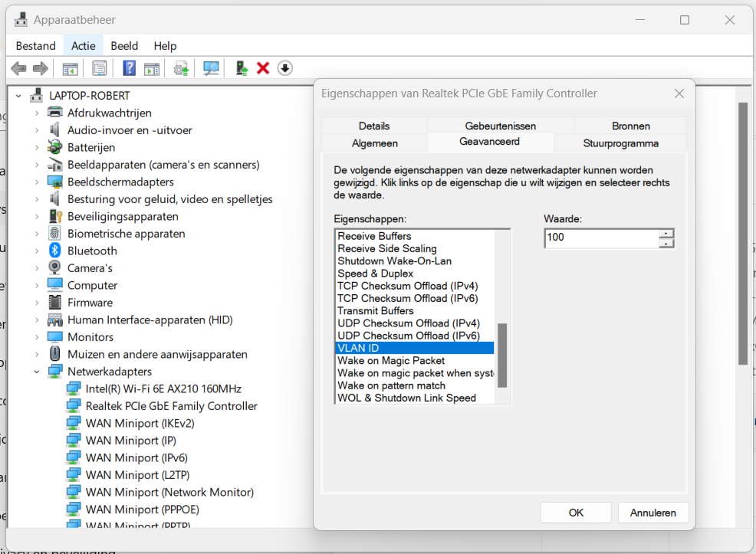Image resolution: width=756 pixels, height=554 pixels.
Task: Switch to the Algemeen tab
Action: (375, 143)
